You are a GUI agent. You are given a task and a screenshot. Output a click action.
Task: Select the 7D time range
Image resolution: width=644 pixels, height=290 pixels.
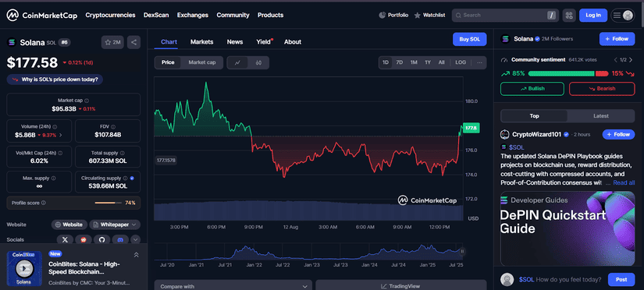pyautogui.click(x=399, y=63)
